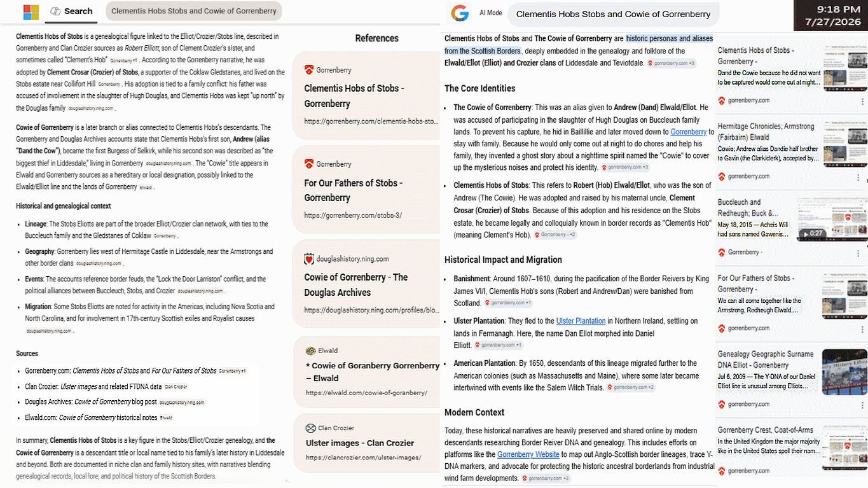Click the 'References' heading in Bing
The image size is (868, 488).
point(377,38)
